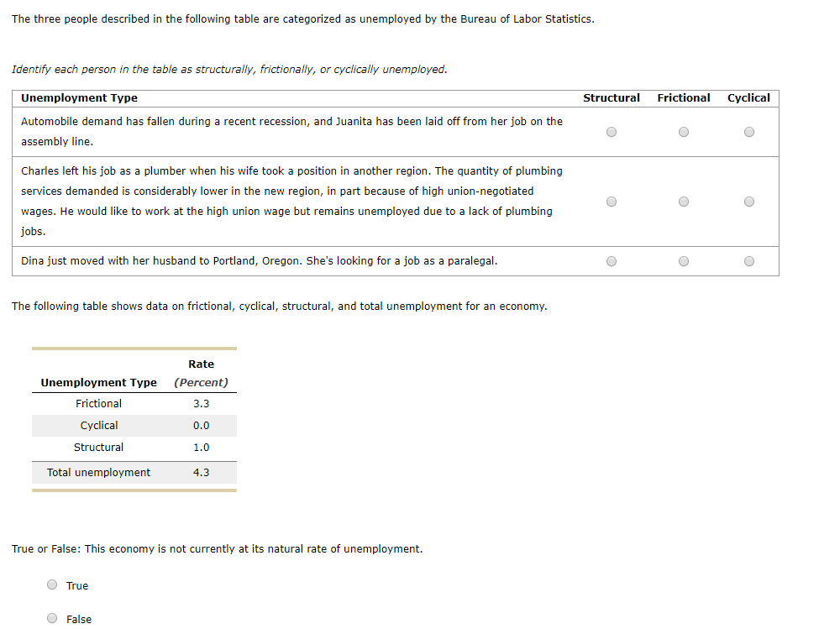Choose True for the natural rate question
This screenshot has height=629, width=840.
pyautogui.click(x=51, y=584)
